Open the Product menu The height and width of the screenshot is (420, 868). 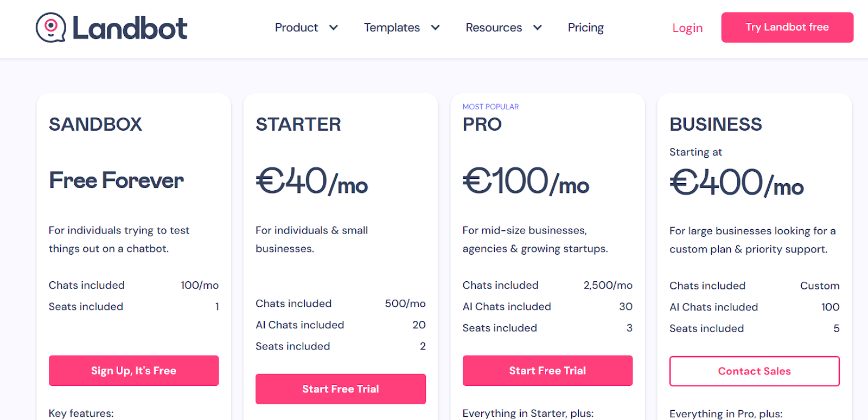296,28
